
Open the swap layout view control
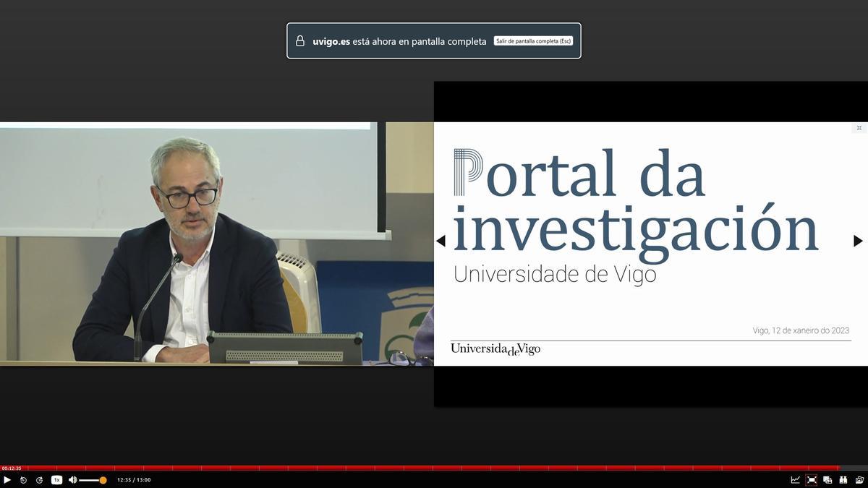(x=827, y=479)
